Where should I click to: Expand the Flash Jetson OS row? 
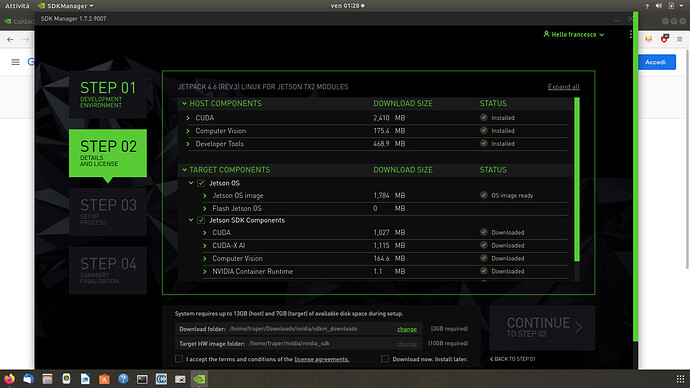[x=205, y=209]
